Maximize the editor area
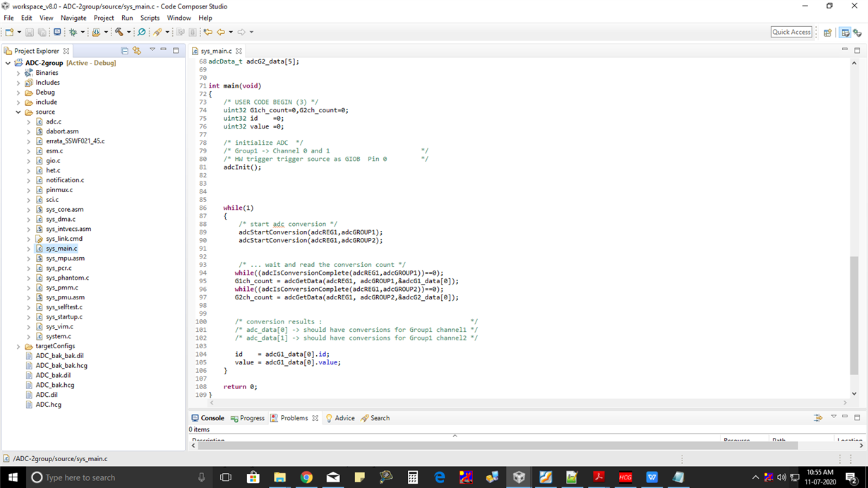 857,50
